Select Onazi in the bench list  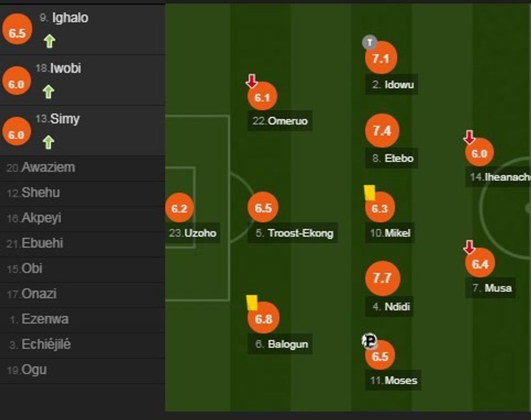39,294
